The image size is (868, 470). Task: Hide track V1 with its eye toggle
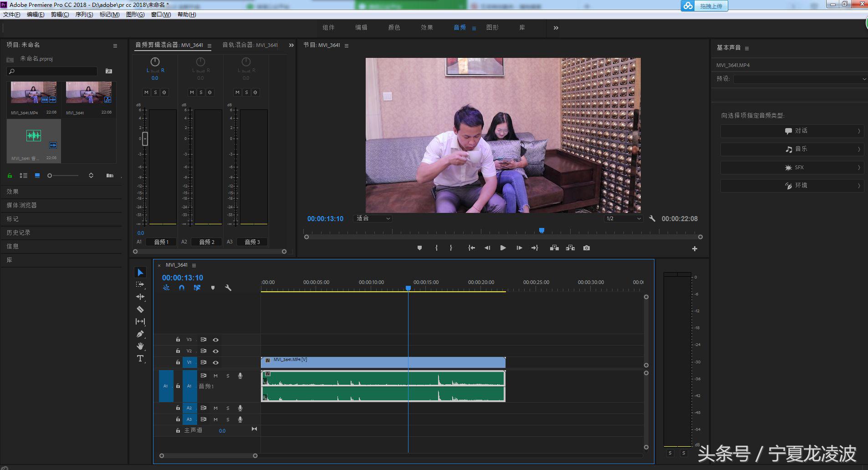coord(216,362)
